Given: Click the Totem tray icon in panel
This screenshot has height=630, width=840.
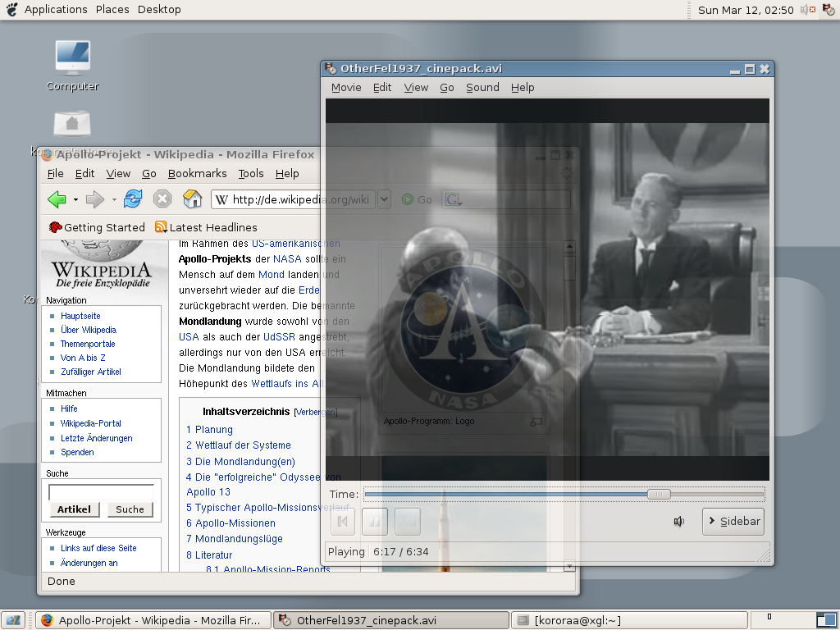Looking at the screenshot, I should click(x=829, y=10).
